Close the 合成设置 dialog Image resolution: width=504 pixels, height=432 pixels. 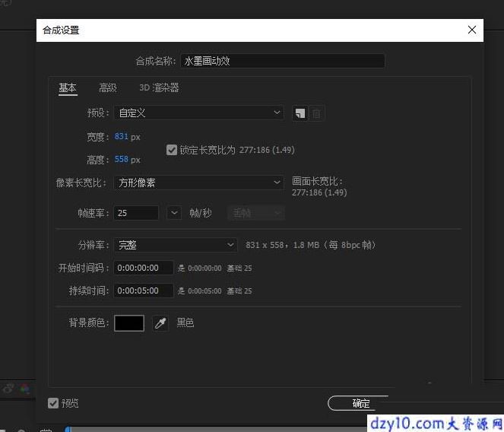tap(472, 30)
